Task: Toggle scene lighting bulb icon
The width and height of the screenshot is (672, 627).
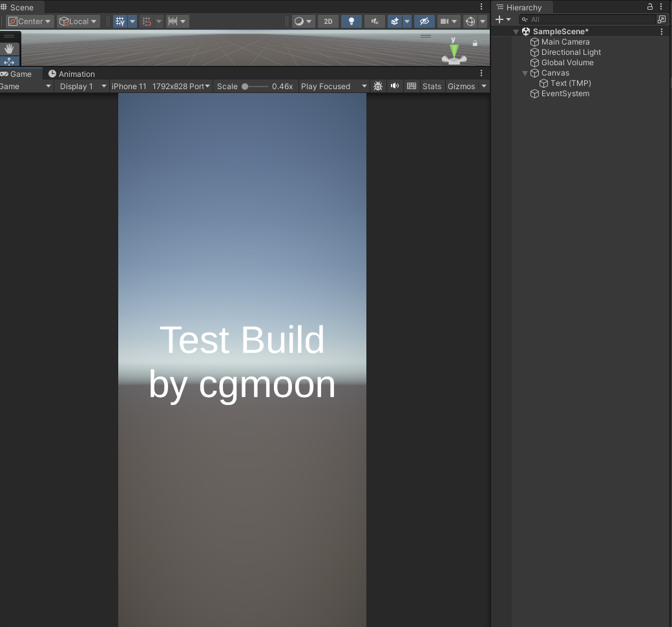Action: (352, 21)
